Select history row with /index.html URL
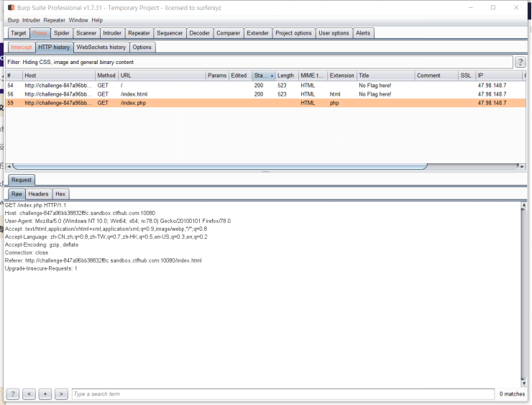This screenshot has height=405, width=532. point(265,94)
